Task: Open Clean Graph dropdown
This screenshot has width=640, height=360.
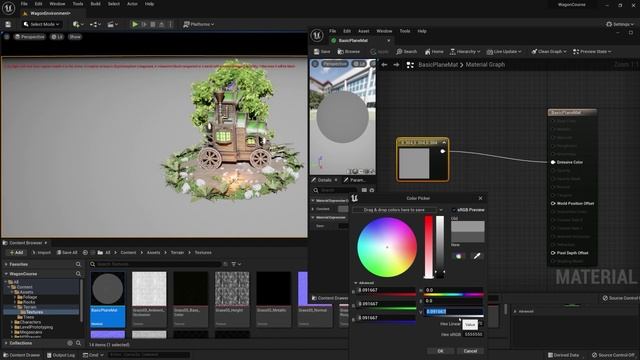Action: pos(549,51)
